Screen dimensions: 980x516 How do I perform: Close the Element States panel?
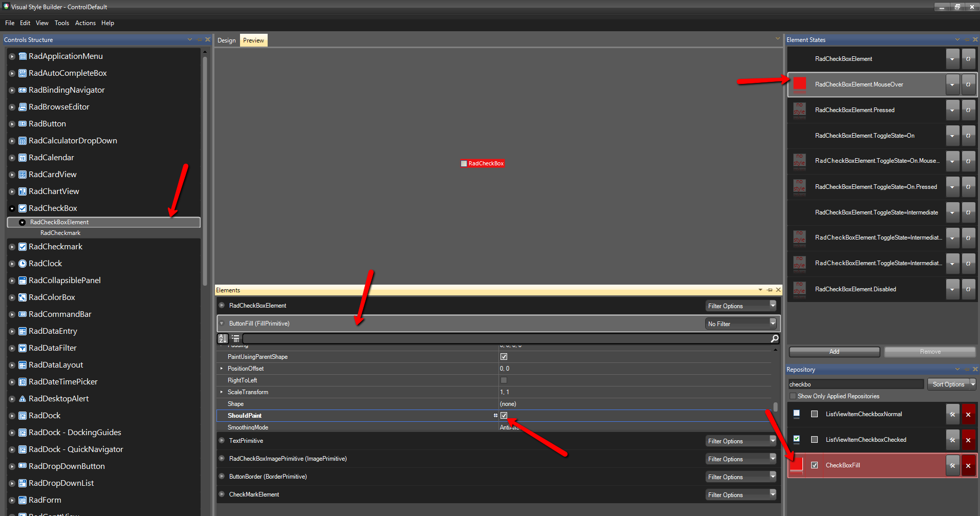point(975,39)
